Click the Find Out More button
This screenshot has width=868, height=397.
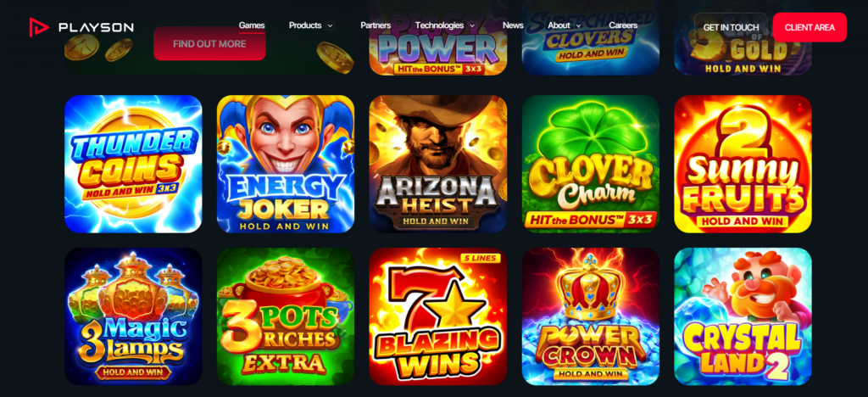[209, 44]
